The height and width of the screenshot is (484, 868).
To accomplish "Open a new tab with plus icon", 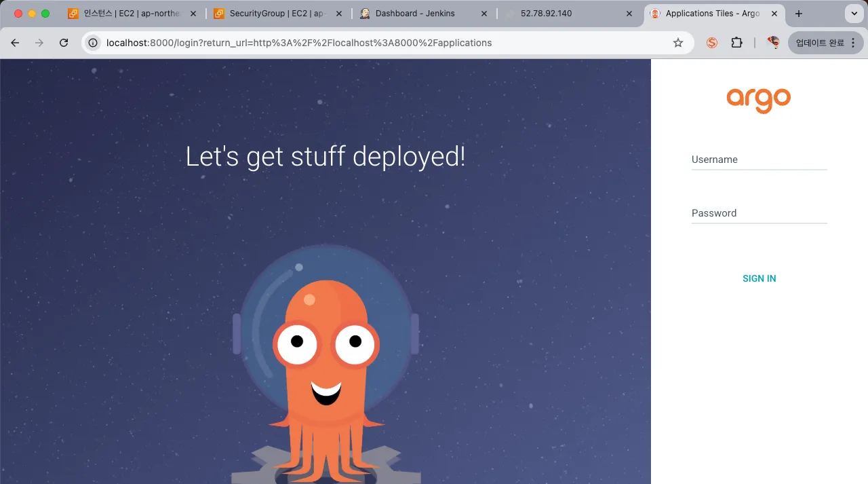I will click(x=799, y=14).
